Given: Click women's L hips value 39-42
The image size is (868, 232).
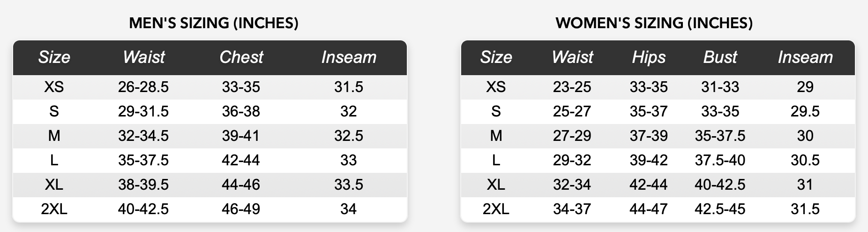Looking at the screenshot, I should (649, 160).
